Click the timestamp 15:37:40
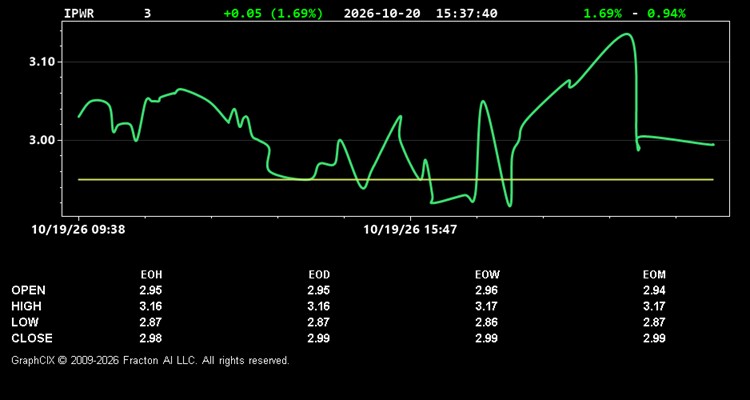This screenshot has width=750, height=400. coord(466,13)
